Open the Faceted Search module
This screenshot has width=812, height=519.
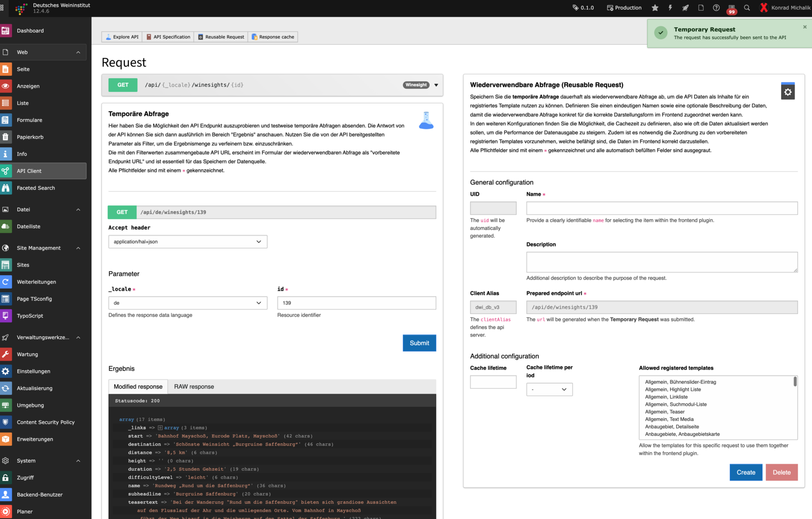click(36, 188)
